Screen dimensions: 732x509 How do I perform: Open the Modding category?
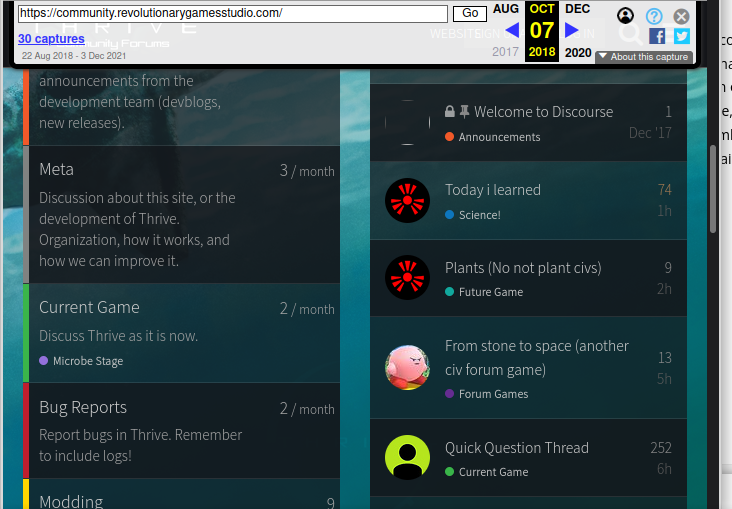(71, 502)
